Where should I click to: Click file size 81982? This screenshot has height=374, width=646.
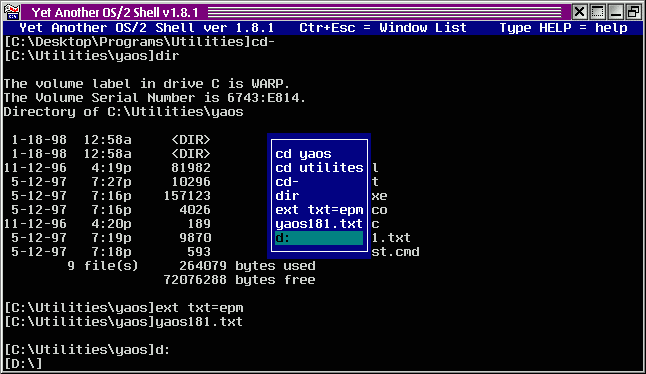pos(191,168)
